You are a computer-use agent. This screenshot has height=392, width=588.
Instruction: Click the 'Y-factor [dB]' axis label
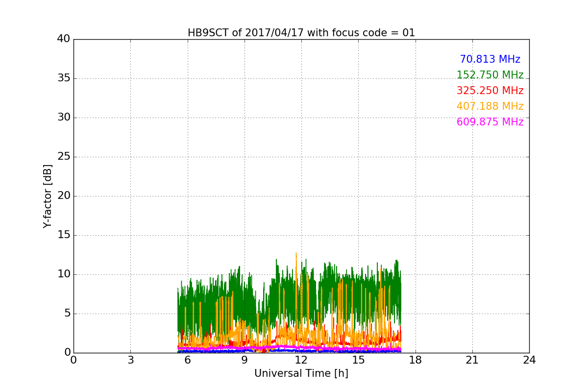point(48,196)
